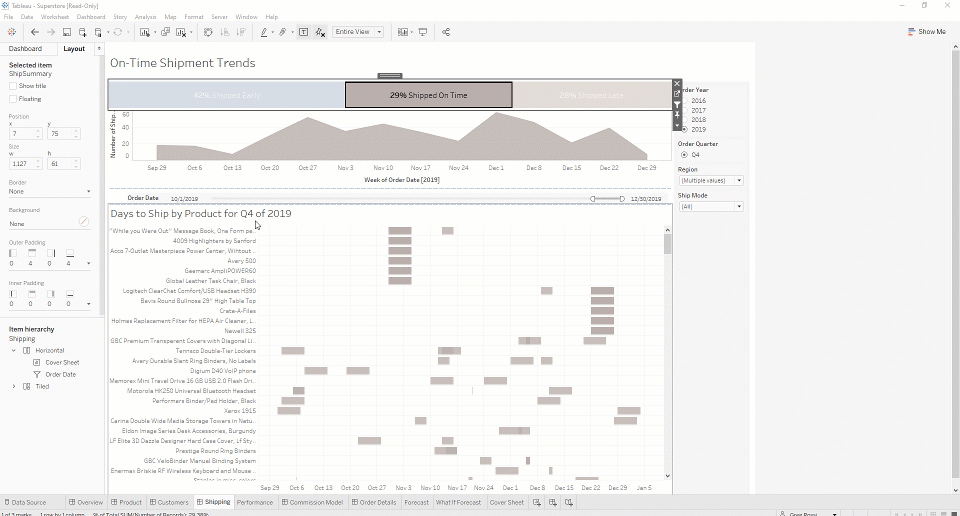Screen dimensions: 960x516
Task: Click the Duplicate sheet toolbar icon
Action: pos(165,32)
